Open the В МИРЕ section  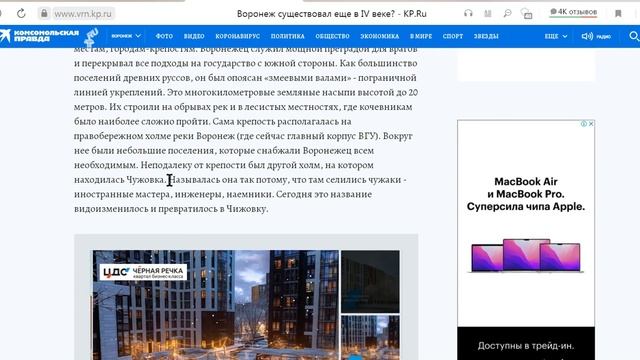[x=421, y=36]
